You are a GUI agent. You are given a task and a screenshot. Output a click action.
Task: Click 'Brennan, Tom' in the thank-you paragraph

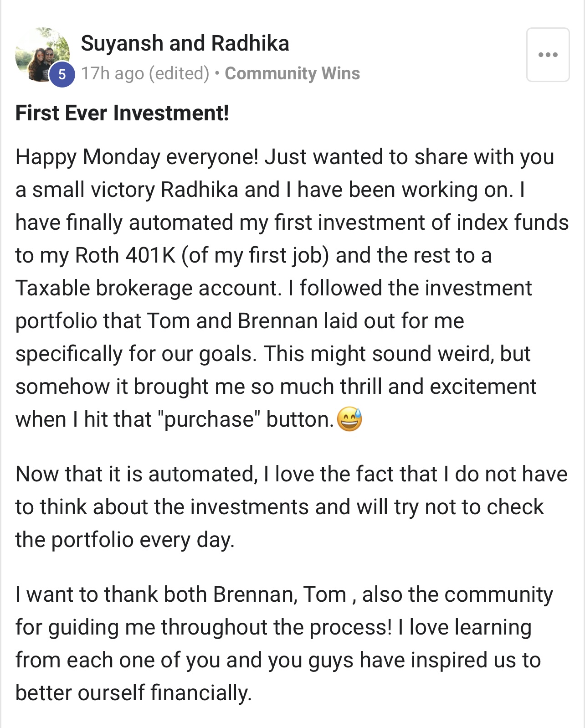(280, 594)
